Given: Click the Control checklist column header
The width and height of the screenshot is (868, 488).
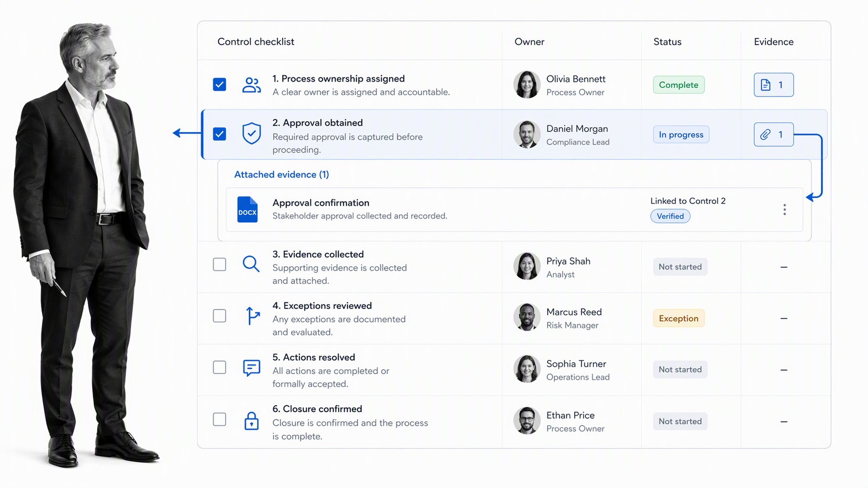Looking at the screenshot, I should 255,42.
